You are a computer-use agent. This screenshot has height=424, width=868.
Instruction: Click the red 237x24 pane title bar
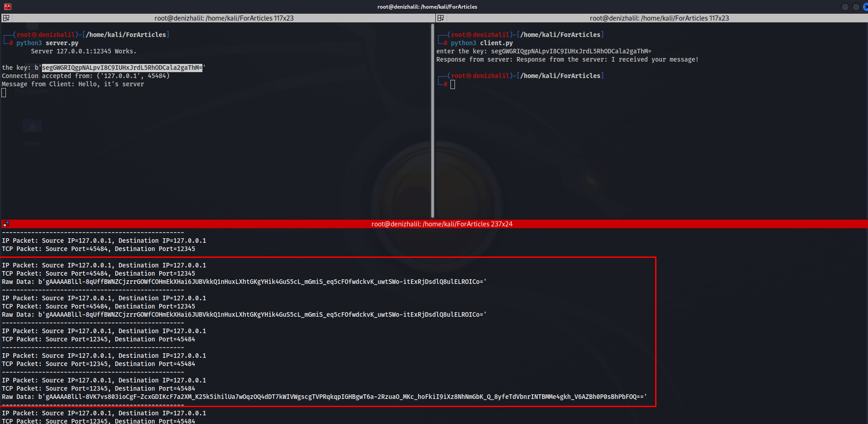[441, 224]
